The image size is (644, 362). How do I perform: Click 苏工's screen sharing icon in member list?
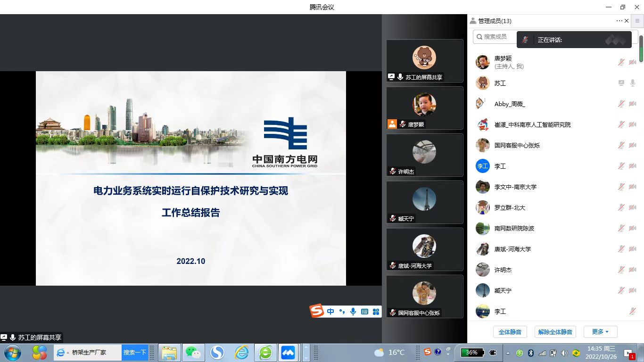coord(621,83)
